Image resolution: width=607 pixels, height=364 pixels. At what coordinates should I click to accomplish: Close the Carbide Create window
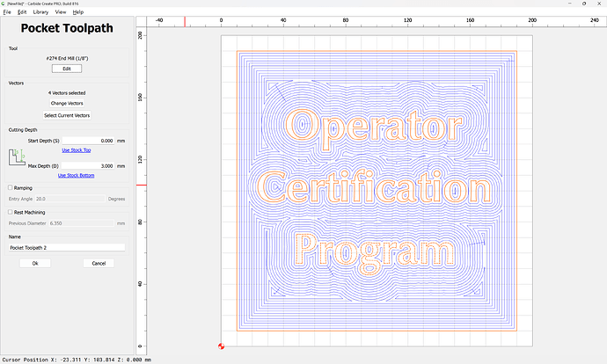point(599,4)
